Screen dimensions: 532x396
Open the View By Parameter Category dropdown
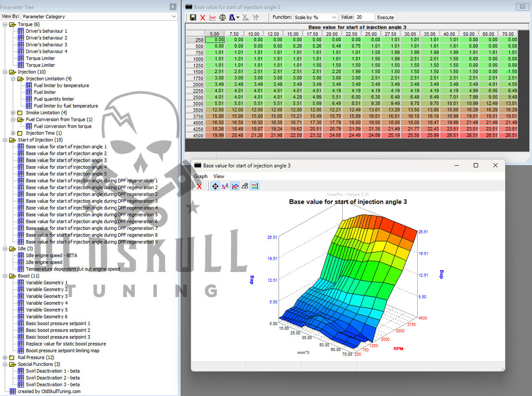pos(99,16)
